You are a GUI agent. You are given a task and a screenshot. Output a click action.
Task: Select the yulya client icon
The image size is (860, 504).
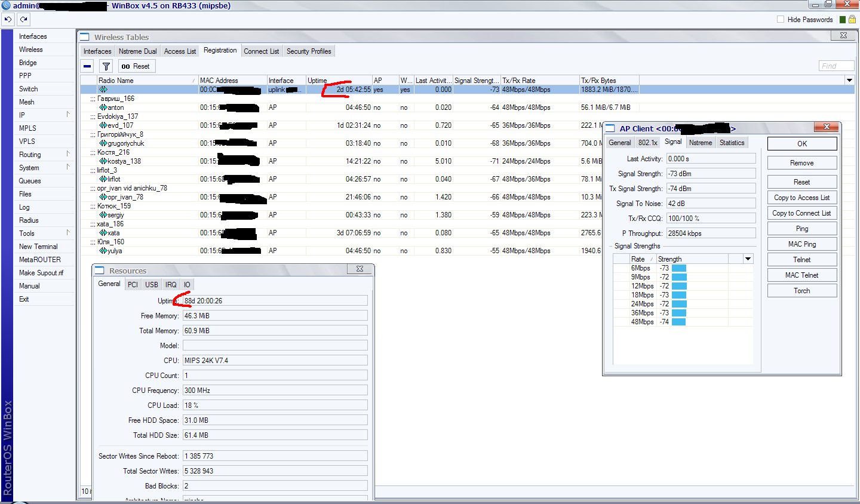[103, 251]
